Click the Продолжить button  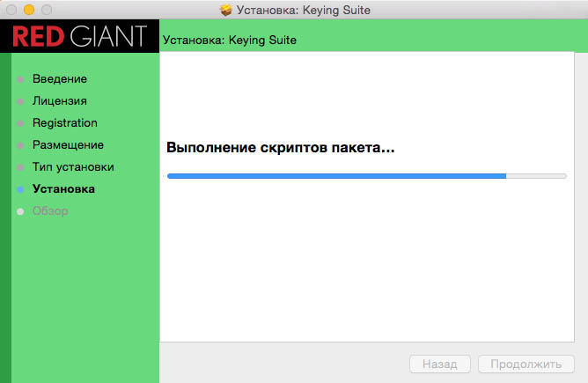[526, 364]
